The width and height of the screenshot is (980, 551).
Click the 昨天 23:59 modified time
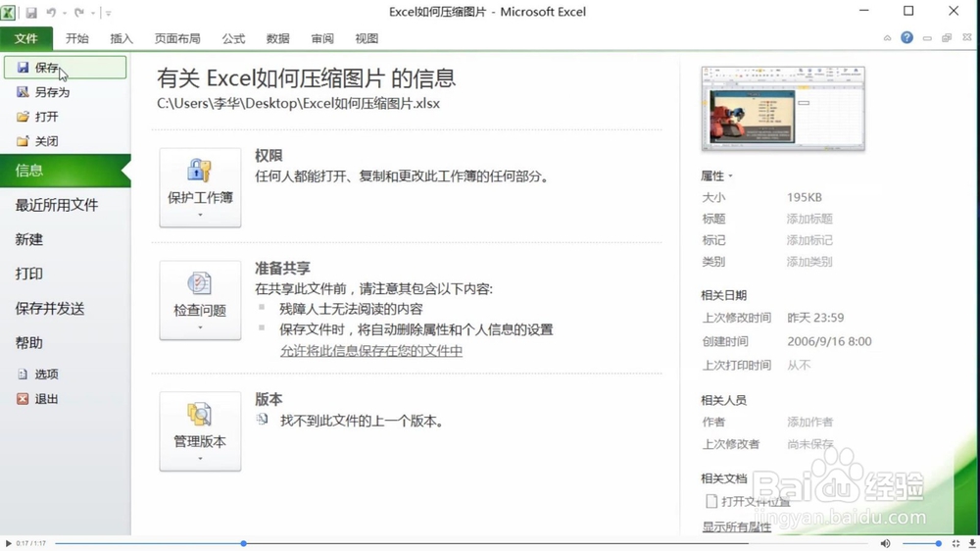point(815,318)
